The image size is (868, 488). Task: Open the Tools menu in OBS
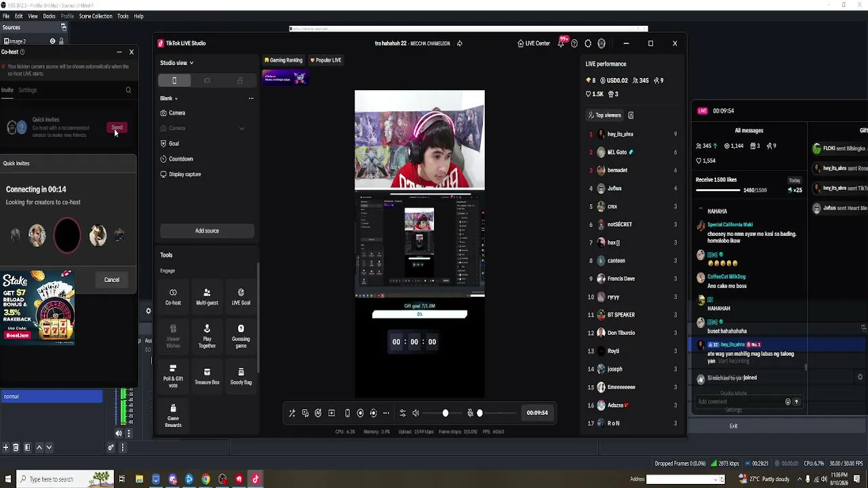tap(123, 16)
